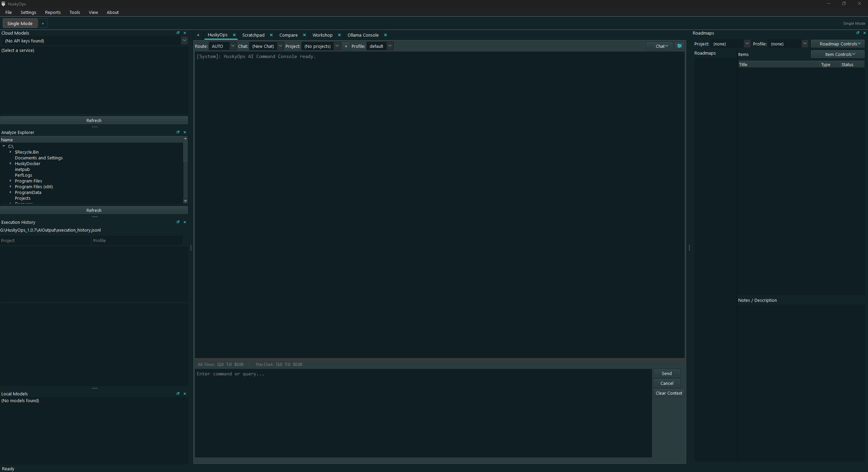Viewport: 868px width, 472px height.
Task: Open the Settings menu
Action: [28, 12]
